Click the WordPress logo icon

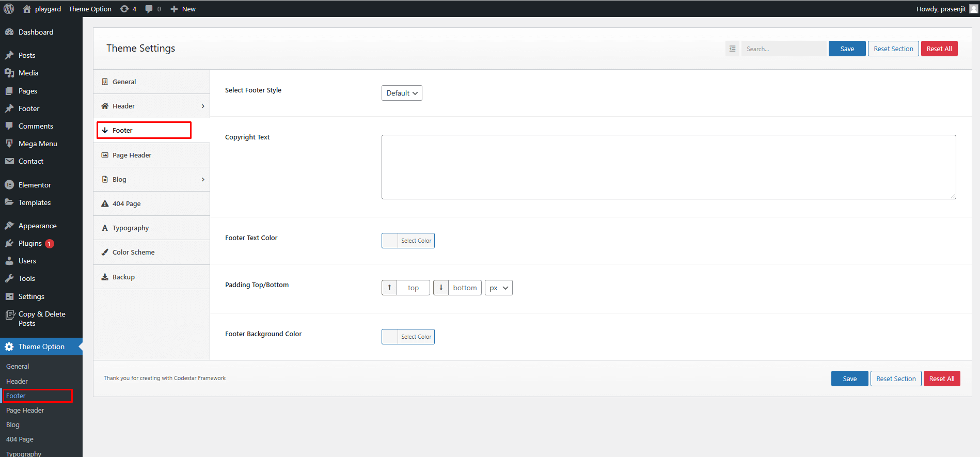9,9
